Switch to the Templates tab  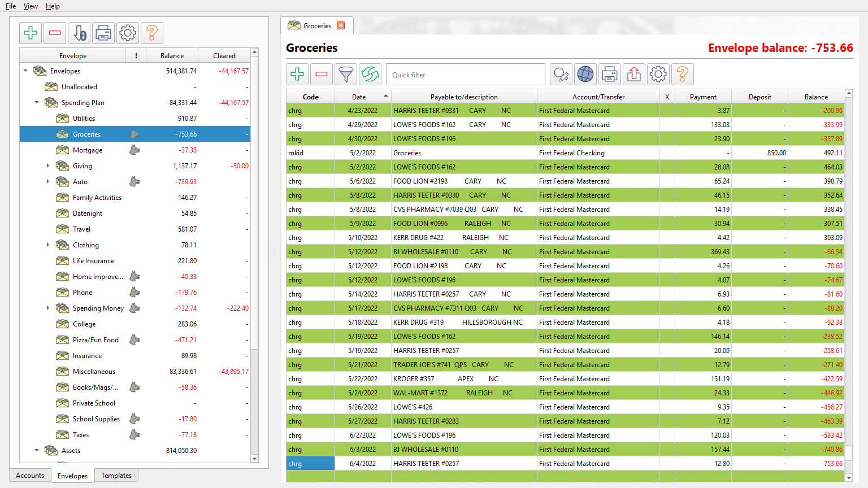click(x=116, y=476)
